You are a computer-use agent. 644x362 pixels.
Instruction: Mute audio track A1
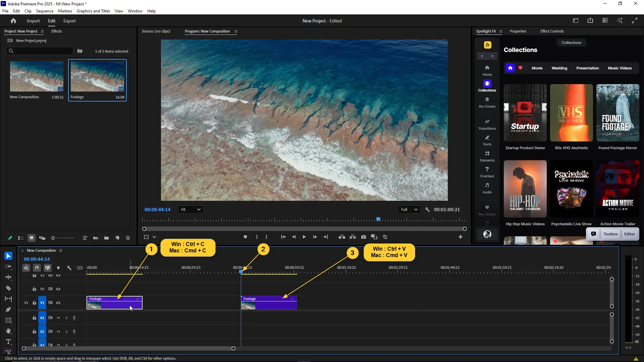tap(58, 318)
